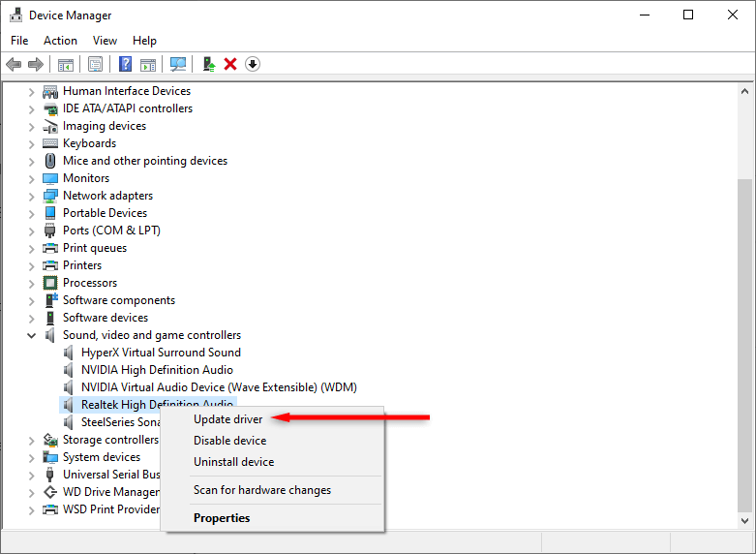Expand the Storage controllers chevron

31,440
